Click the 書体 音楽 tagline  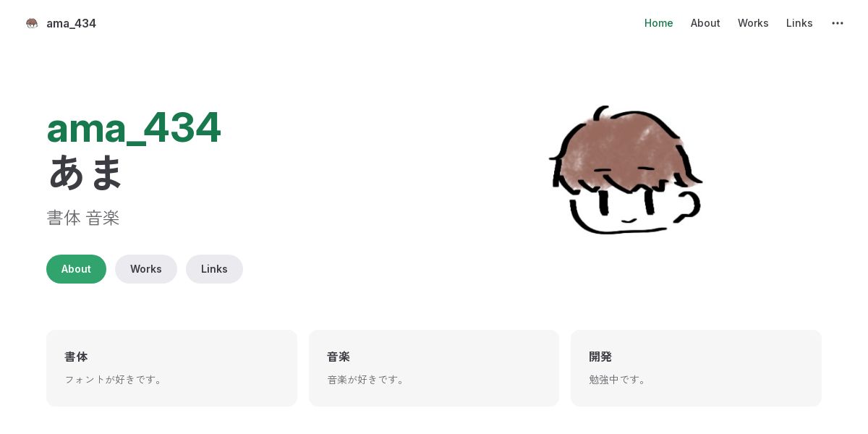[x=83, y=218]
